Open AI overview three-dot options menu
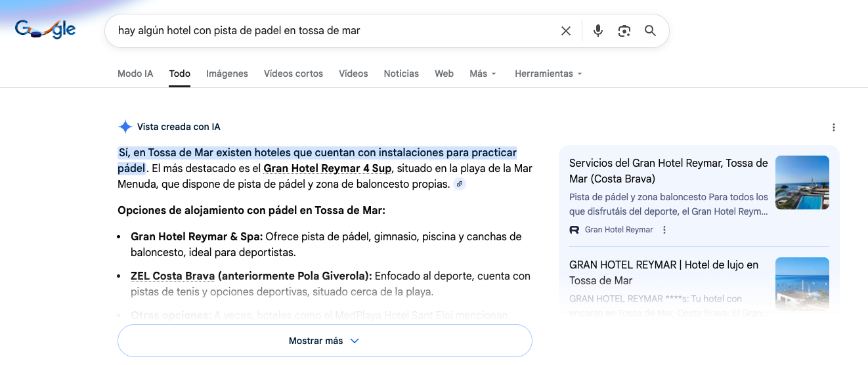The image size is (868, 365). coord(833,127)
